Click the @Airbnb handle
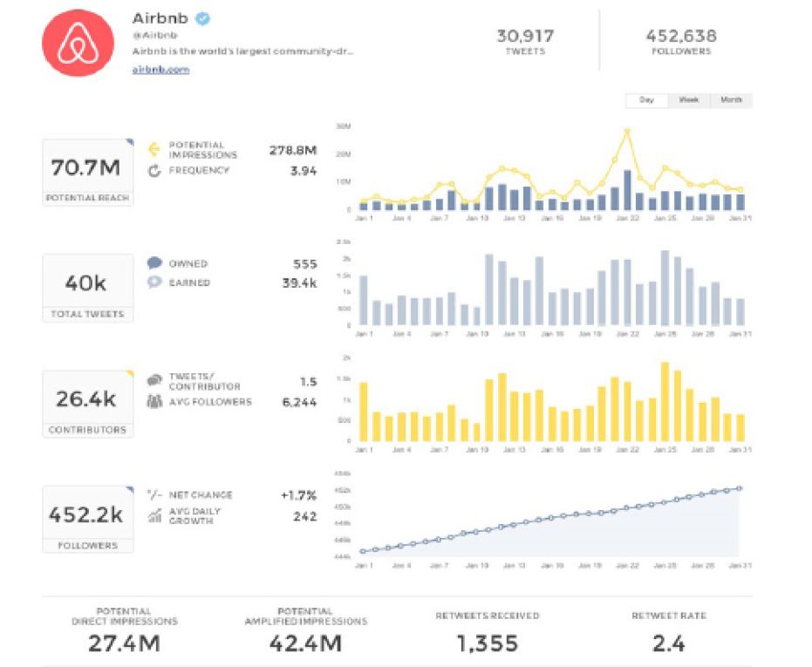 point(155,35)
